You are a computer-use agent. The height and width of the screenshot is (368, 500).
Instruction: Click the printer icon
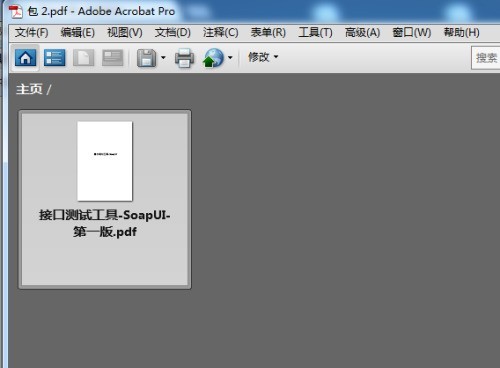point(184,58)
